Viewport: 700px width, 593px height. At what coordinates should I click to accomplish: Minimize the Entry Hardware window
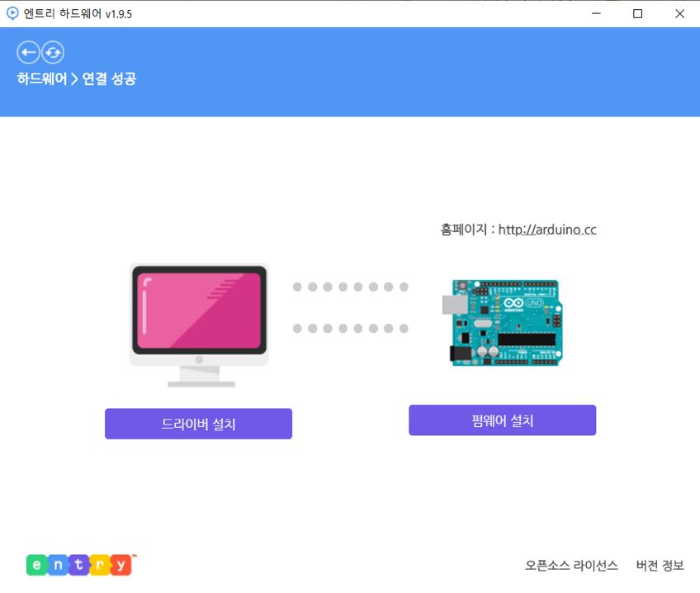tap(596, 13)
